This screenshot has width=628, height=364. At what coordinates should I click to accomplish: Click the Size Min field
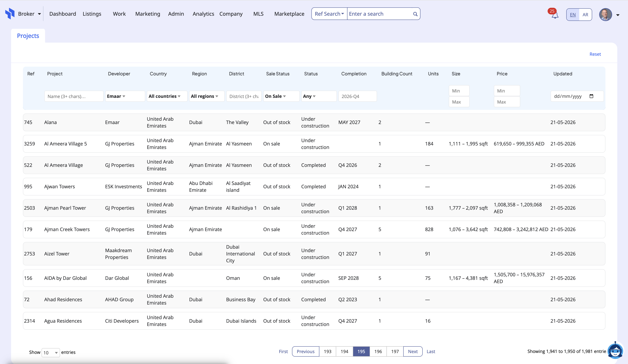(459, 91)
